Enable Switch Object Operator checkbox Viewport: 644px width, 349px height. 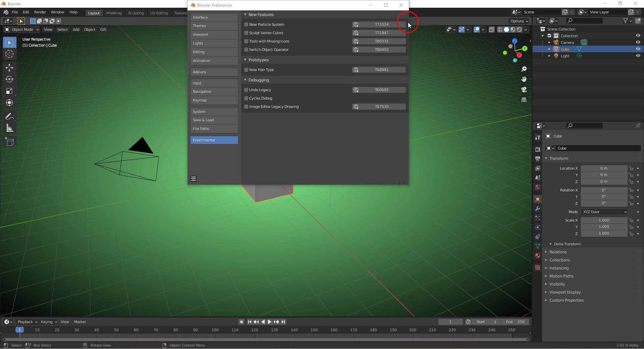pos(246,50)
